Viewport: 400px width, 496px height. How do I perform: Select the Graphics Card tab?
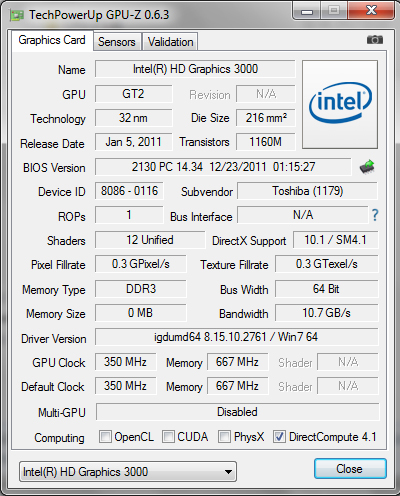coord(52,40)
